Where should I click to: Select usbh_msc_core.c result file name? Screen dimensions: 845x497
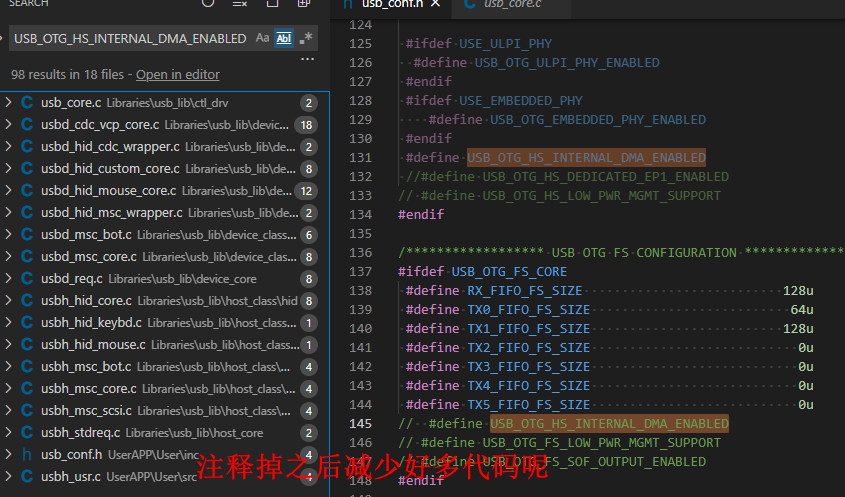click(88, 389)
